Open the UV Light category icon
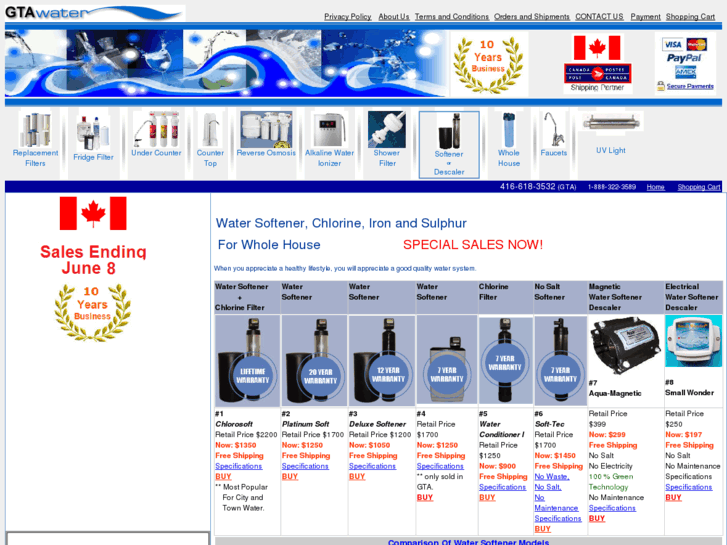727x545 pixels. 611,122
